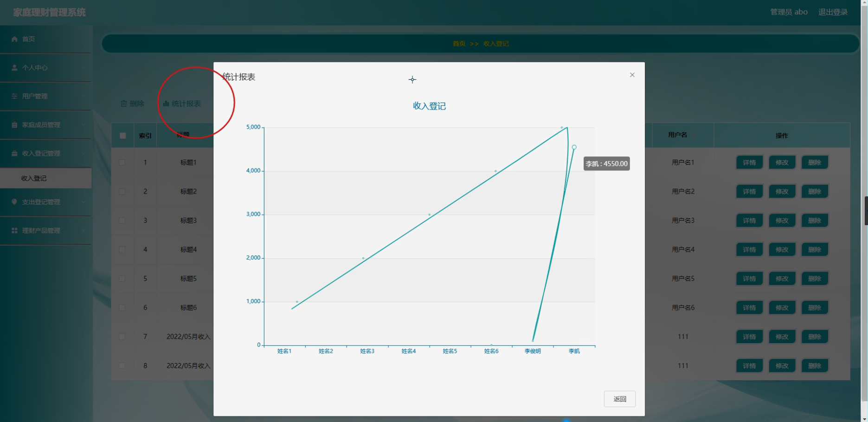Click the sort icon beside 用户名 header
868x422 pixels.
[694, 135]
